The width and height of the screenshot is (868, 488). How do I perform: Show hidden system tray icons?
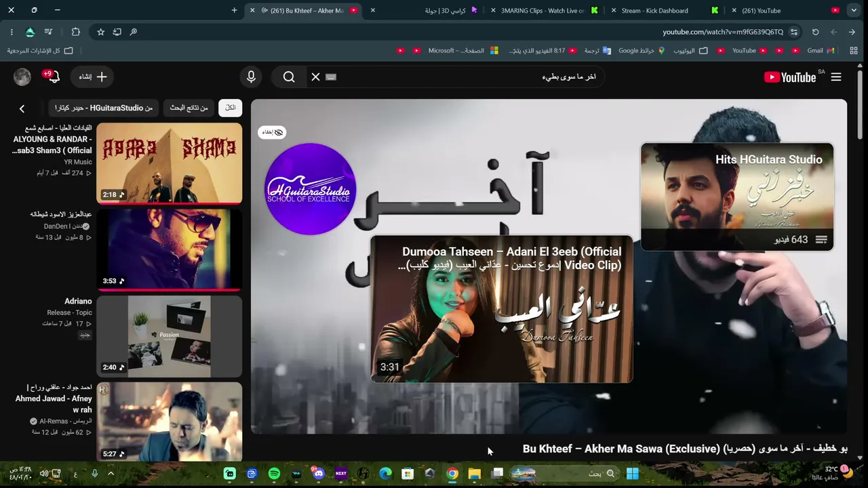pyautogui.click(x=111, y=474)
